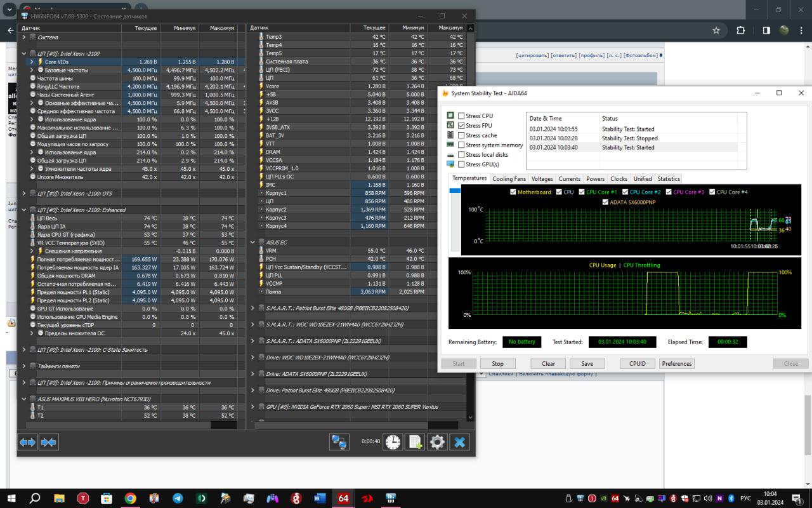The width and height of the screenshot is (812, 508).
Task: Enable Stress GPU(s) checkbox
Action: (x=461, y=164)
